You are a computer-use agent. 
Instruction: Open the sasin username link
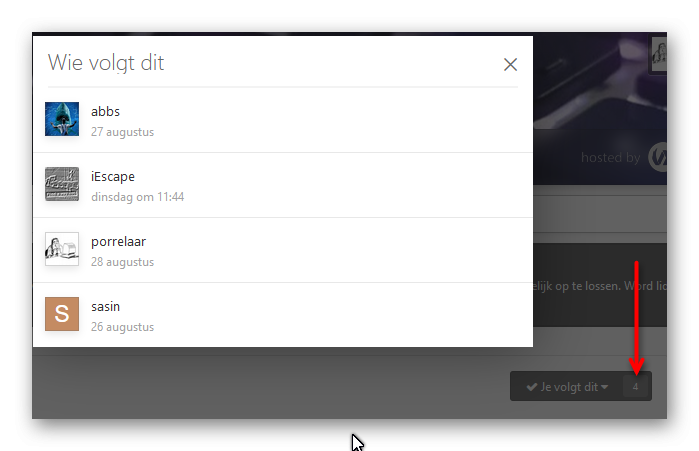coord(105,307)
